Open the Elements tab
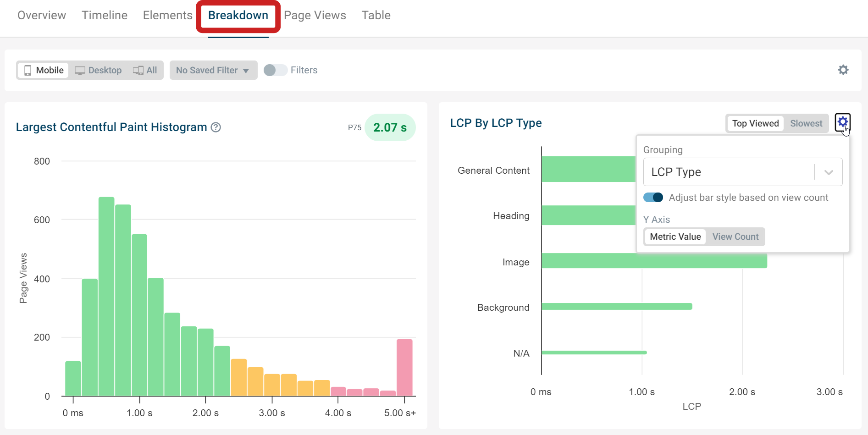Screen dimensions: 868x435 pos(167,15)
